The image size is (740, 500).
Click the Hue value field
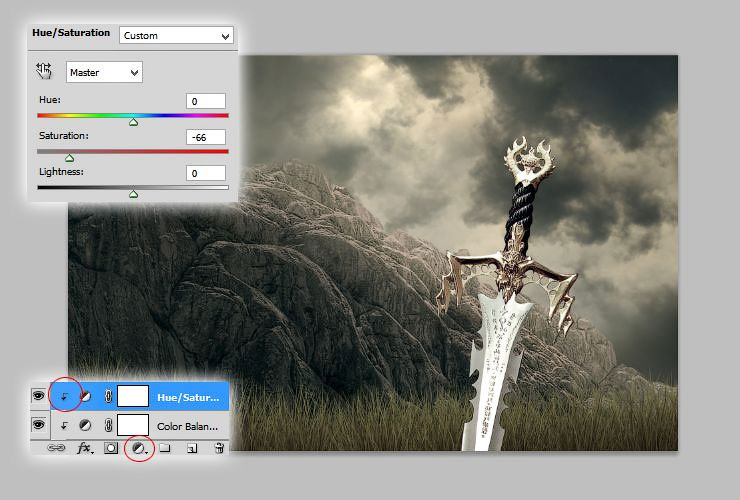[x=206, y=101]
